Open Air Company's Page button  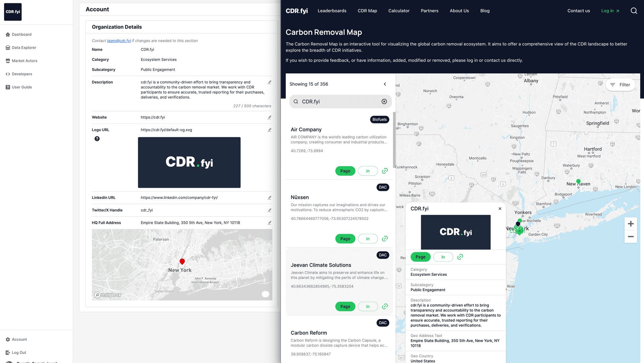[x=345, y=171]
